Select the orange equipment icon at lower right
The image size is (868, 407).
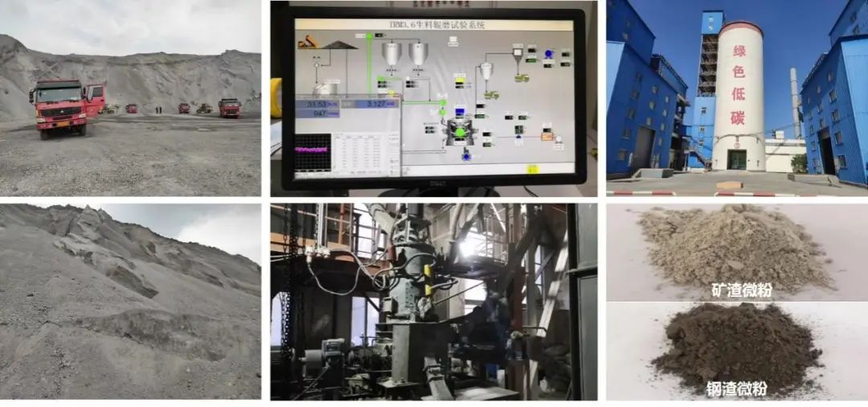(x=547, y=136)
